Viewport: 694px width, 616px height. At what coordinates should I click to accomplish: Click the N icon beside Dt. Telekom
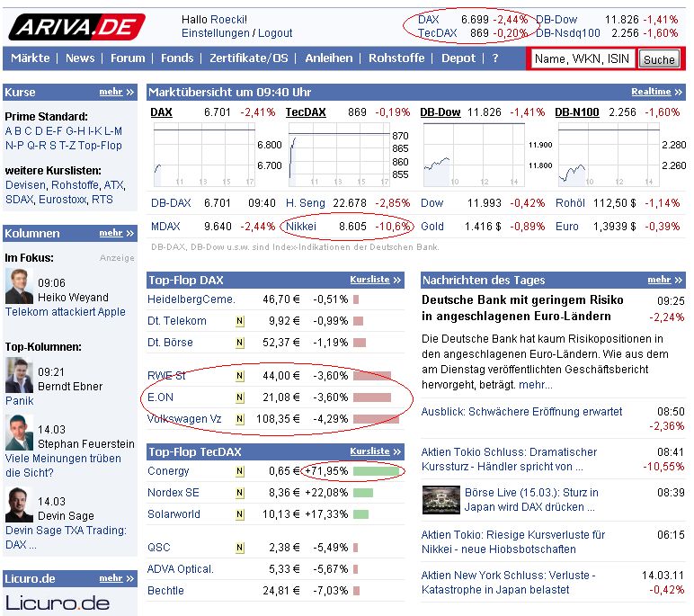239,321
